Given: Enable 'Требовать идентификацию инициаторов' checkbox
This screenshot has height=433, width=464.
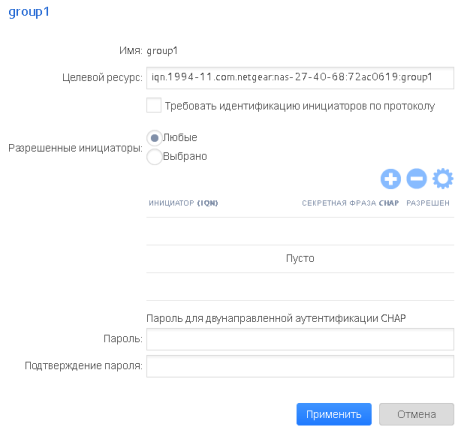Looking at the screenshot, I should click(x=154, y=105).
